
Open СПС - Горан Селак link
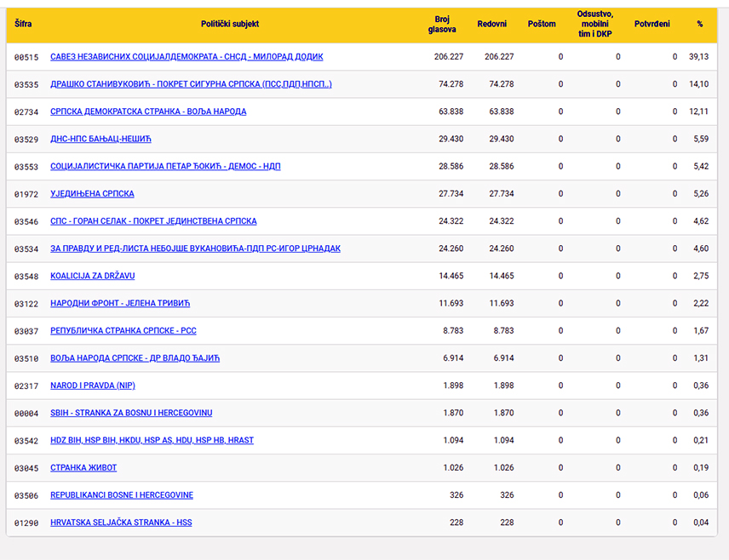pos(153,221)
